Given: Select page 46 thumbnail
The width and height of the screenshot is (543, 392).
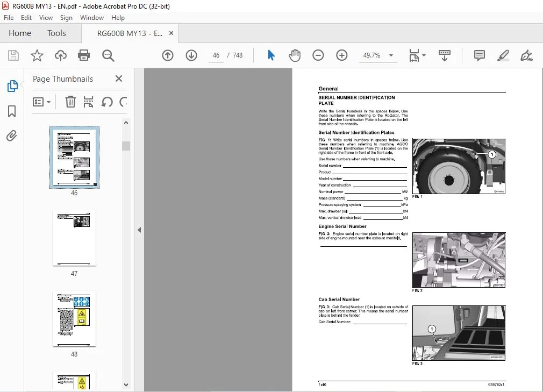Looking at the screenshot, I should coord(74,157).
